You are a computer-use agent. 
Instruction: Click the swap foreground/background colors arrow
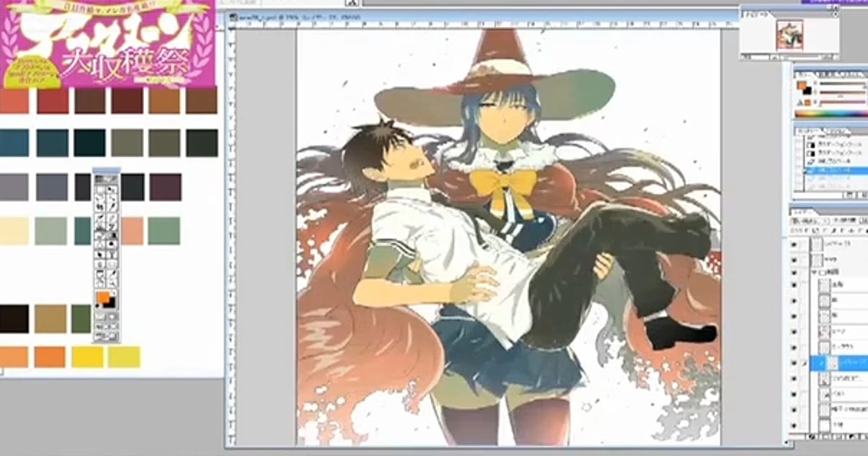pos(114,292)
